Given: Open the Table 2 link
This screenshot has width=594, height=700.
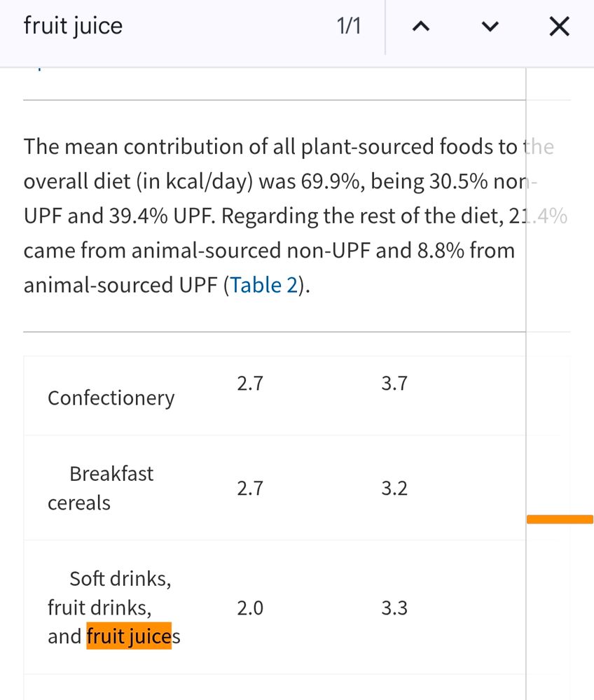Looking at the screenshot, I should click(263, 286).
